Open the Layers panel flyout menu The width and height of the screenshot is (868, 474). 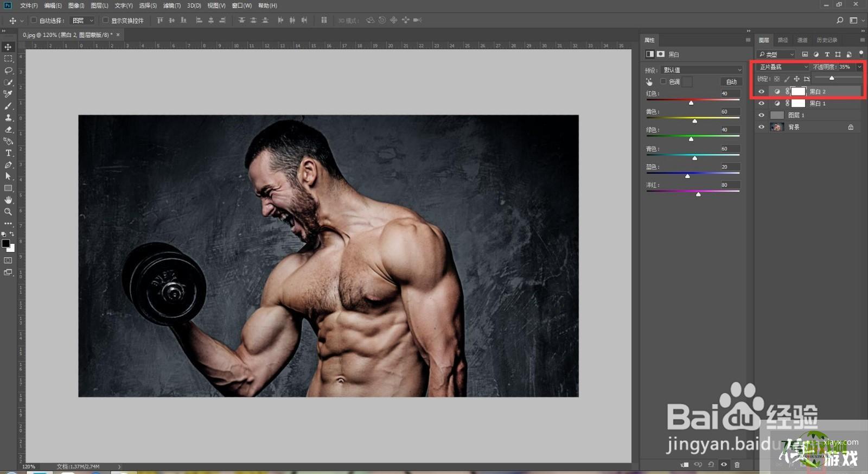pos(862,40)
